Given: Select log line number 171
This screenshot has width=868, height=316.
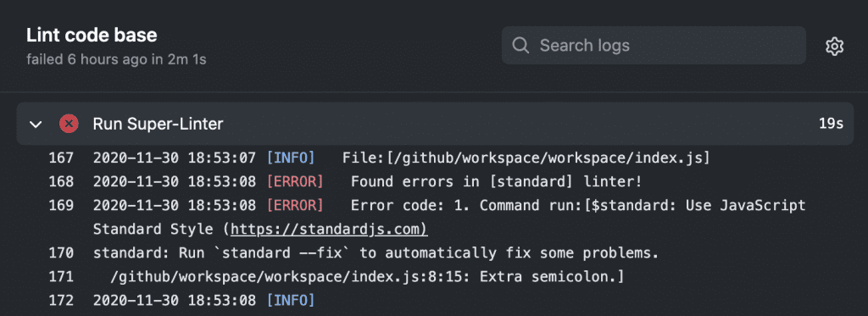Looking at the screenshot, I should [x=61, y=277].
